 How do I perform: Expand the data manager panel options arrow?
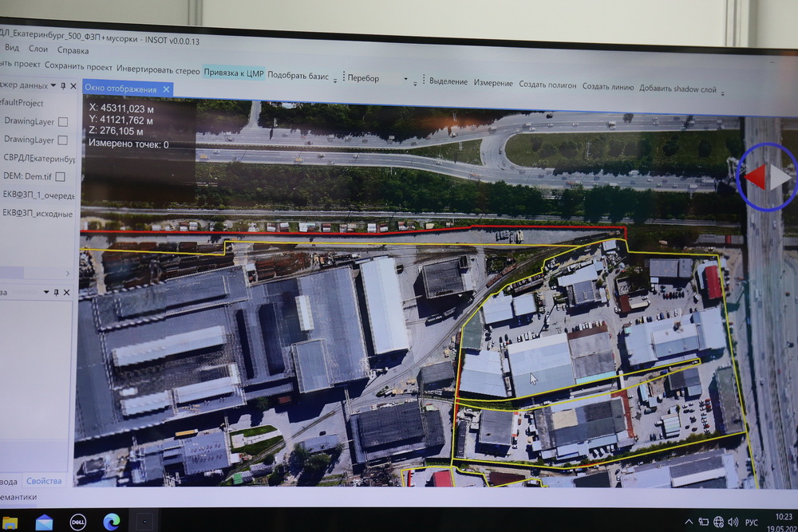[x=53, y=85]
